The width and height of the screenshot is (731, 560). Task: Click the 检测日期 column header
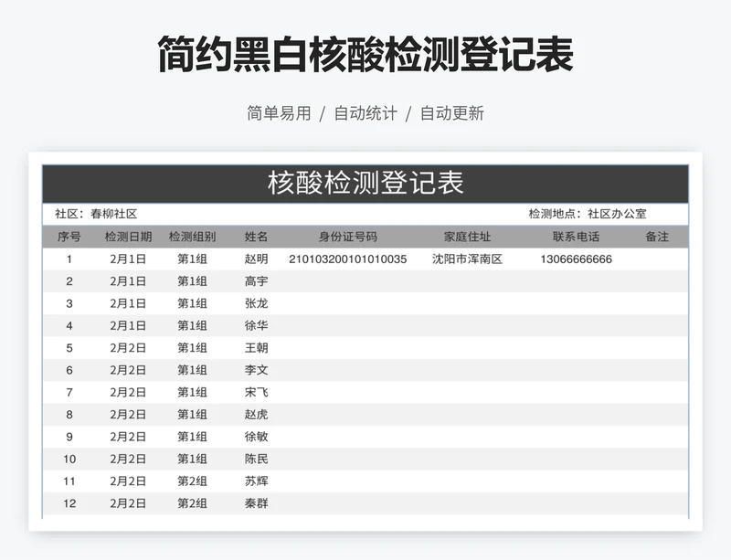pos(128,237)
